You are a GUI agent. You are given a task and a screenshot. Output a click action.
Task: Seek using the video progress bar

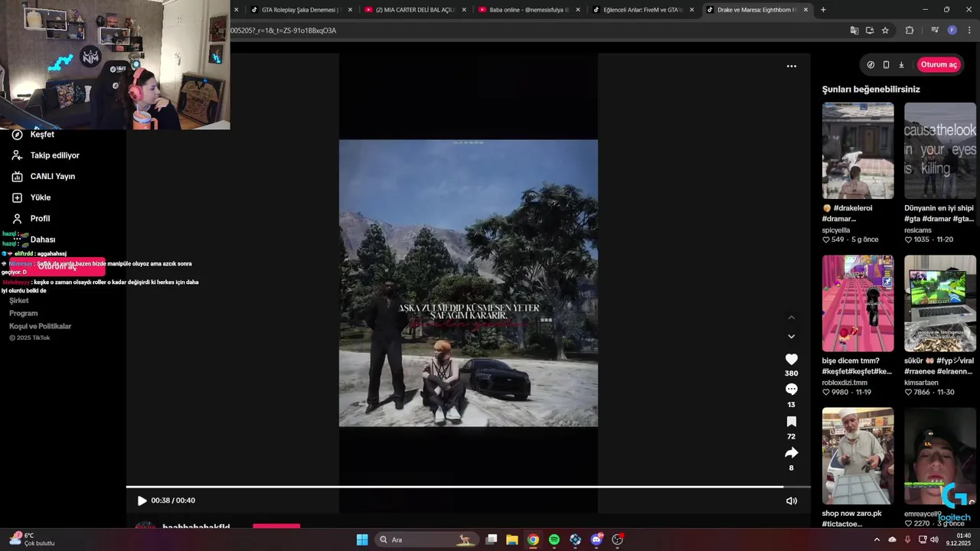pos(468,487)
